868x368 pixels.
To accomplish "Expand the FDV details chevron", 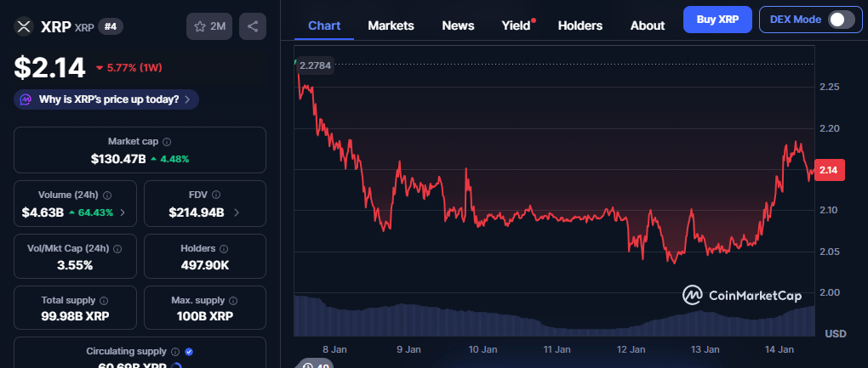I will tap(236, 212).
